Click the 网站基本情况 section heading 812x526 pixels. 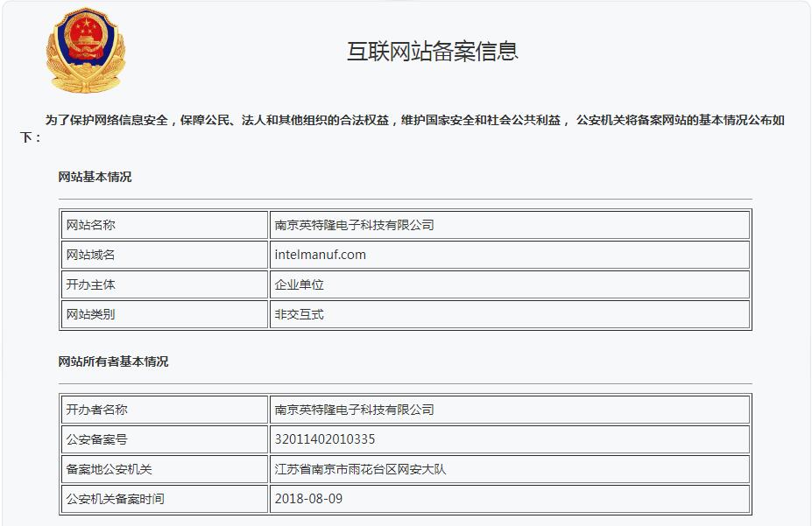[x=95, y=177]
